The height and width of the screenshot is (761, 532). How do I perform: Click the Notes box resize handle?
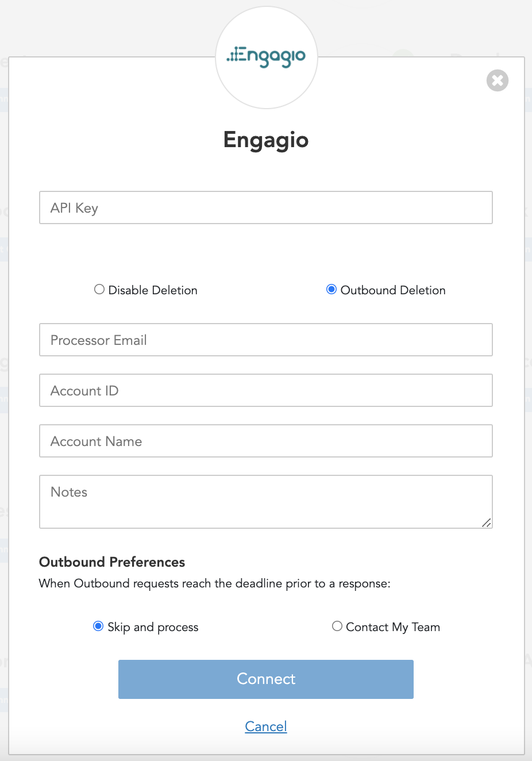pyautogui.click(x=487, y=522)
